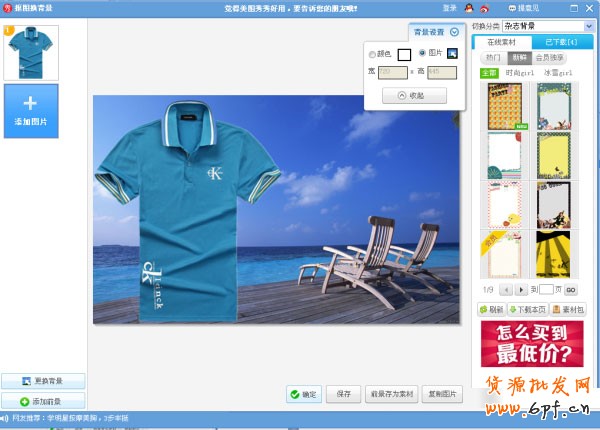This screenshot has width=600, height=430.
Task: Click the white background color swatch
Action: pos(404,54)
